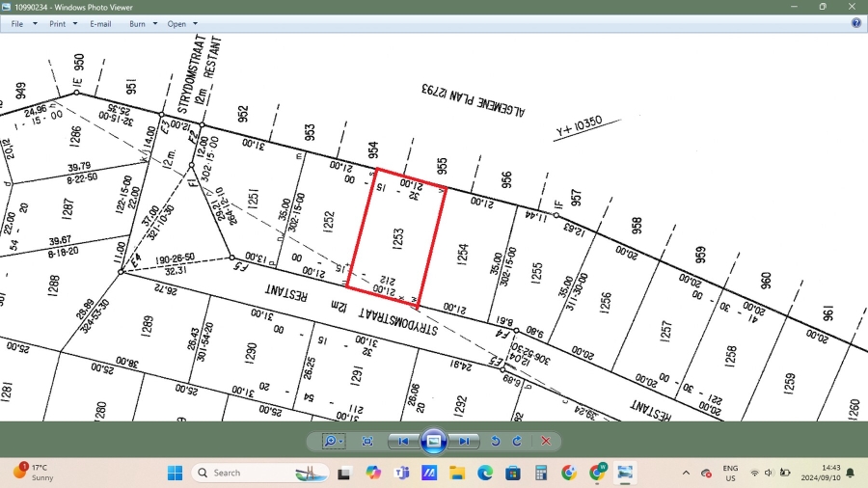Open the notifications bell icon
Image resolution: width=868 pixels, height=488 pixels.
point(851,473)
